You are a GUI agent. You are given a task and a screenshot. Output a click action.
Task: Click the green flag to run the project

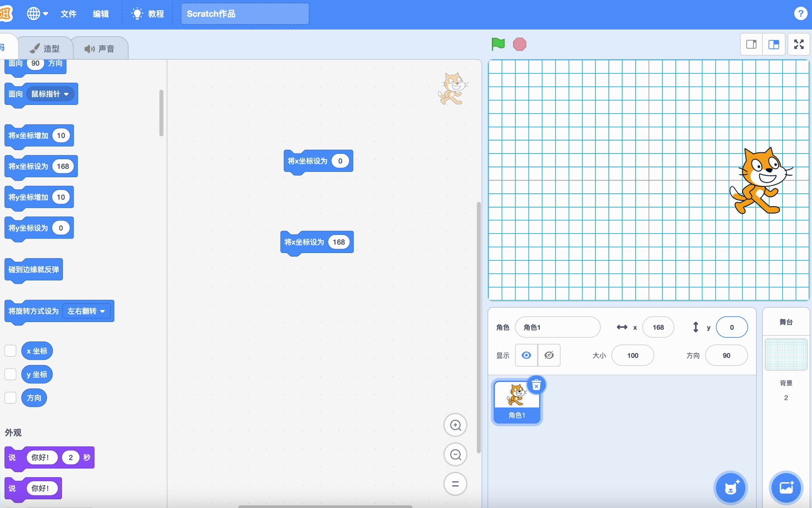point(498,44)
